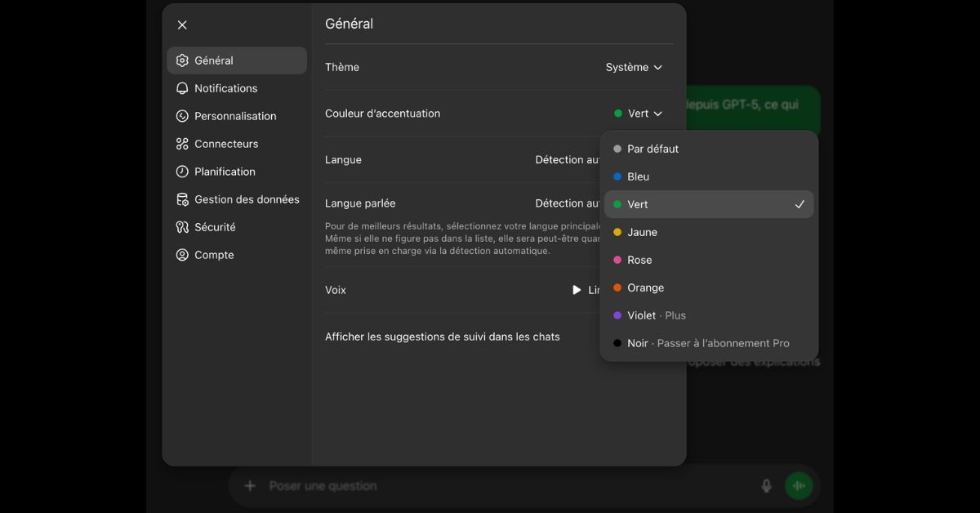The image size is (980, 513).
Task: Click the Personnalisation sidebar icon
Action: point(182,116)
